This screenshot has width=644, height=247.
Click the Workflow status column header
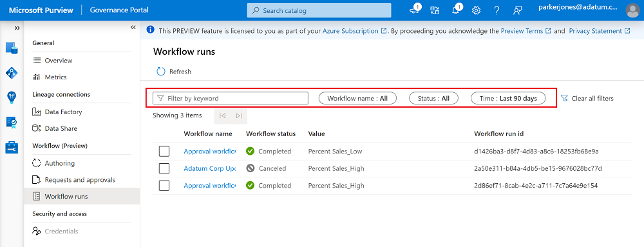(270, 133)
